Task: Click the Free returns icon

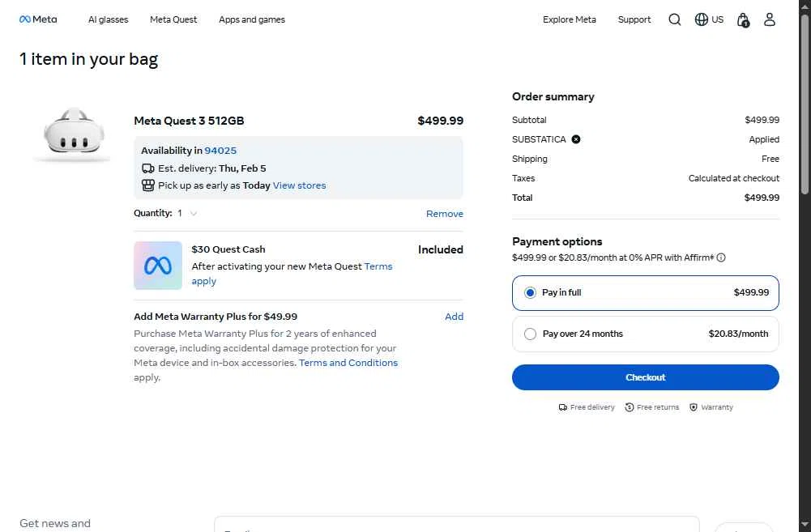Action: 629,407
